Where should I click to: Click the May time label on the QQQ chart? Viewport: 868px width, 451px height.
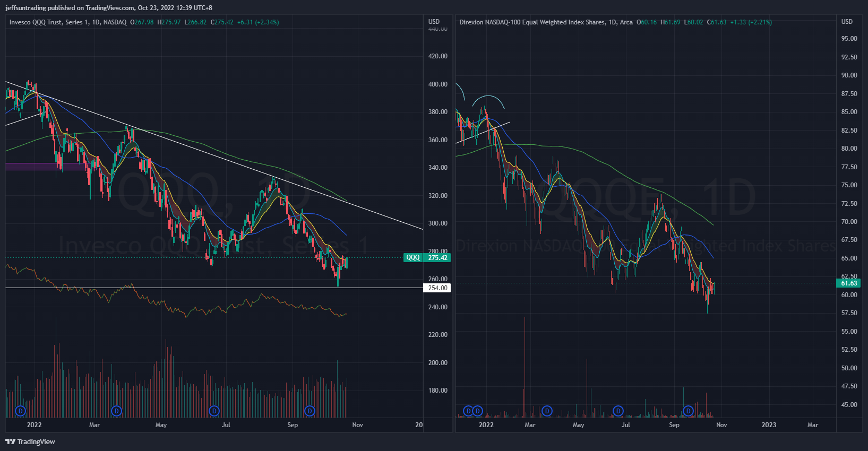[x=161, y=425]
